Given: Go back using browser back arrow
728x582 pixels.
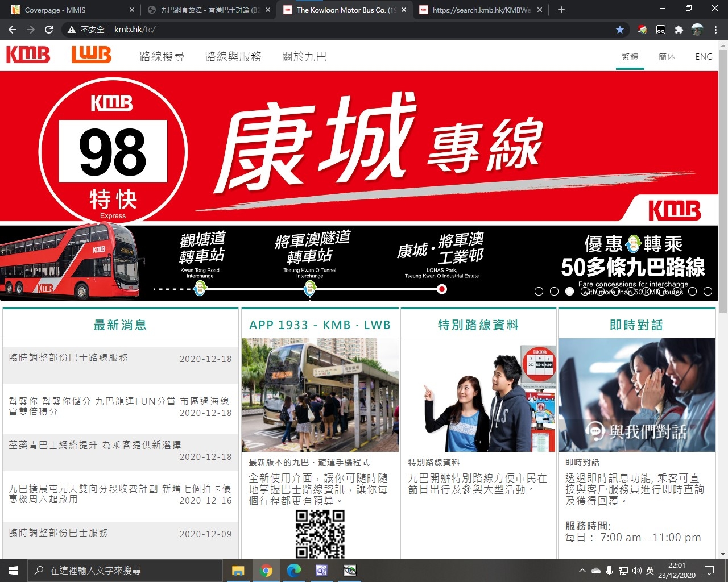Looking at the screenshot, I should 13,30.
